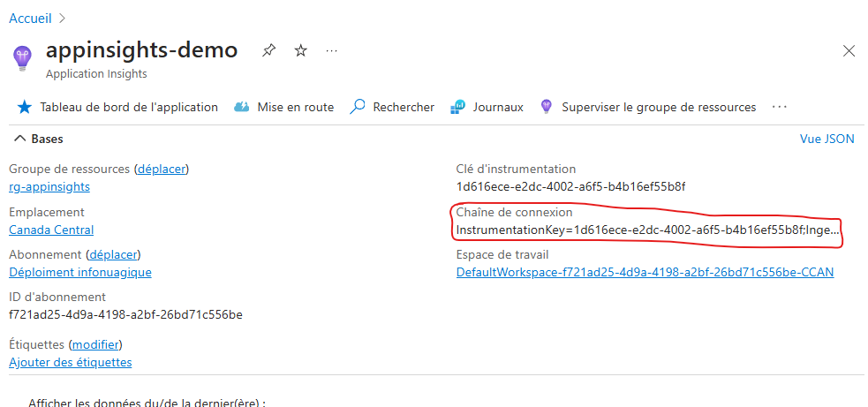Collapse the Bases section chevron
The width and height of the screenshot is (868, 407).
[19, 139]
